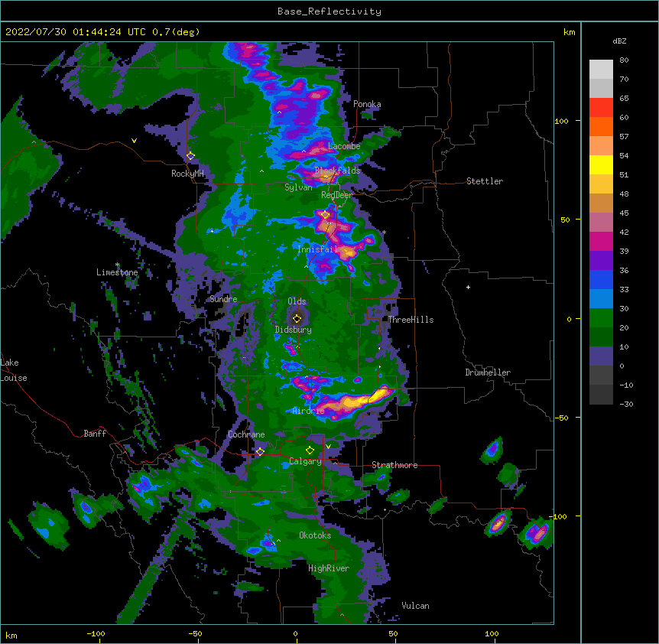This screenshot has height=644, width=659.
Task: Click the Sundre town label
Action: pos(223,299)
